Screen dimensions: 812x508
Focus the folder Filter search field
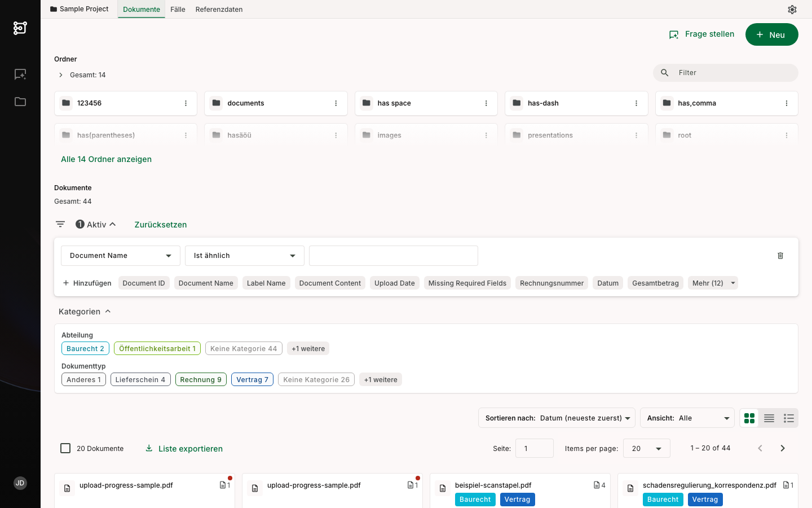(726, 73)
